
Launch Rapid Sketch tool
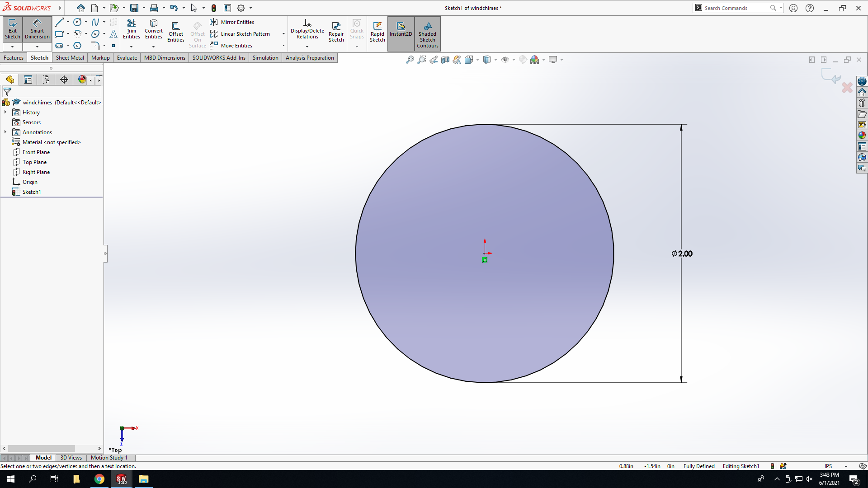[x=377, y=32]
